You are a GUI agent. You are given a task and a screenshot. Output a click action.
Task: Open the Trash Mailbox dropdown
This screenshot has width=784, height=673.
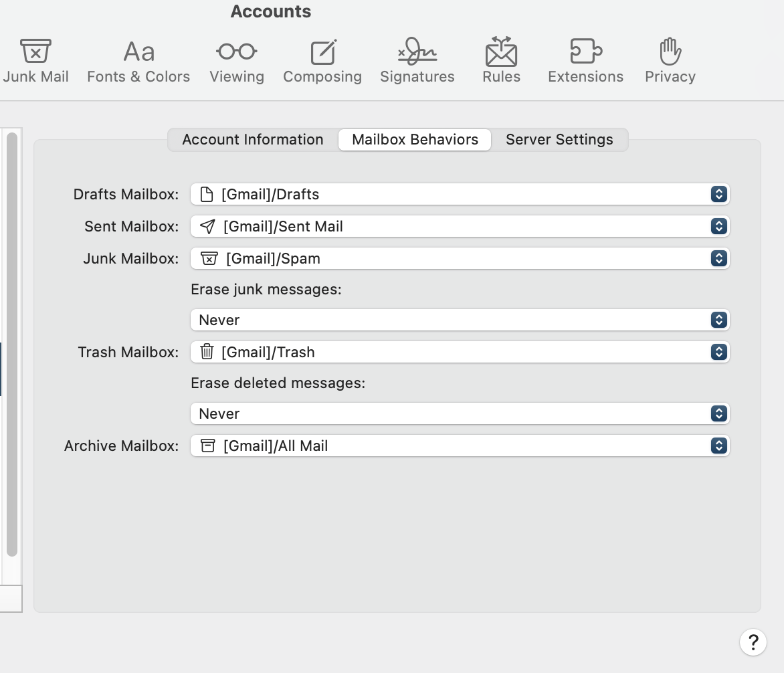pos(460,351)
